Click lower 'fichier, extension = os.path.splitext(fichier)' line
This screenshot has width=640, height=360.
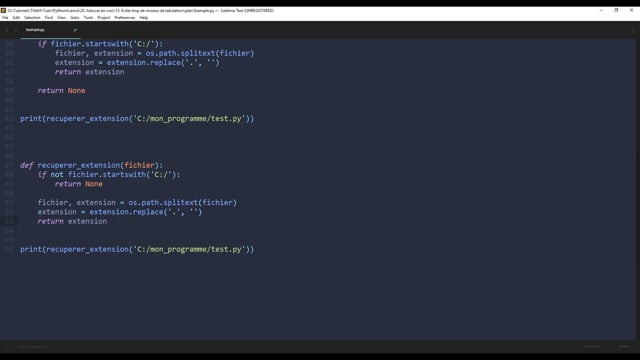point(137,202)
